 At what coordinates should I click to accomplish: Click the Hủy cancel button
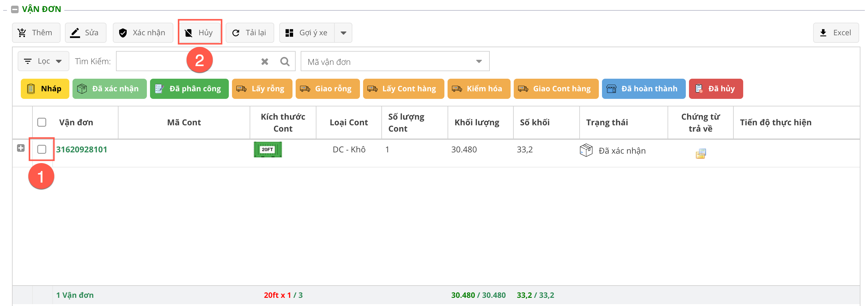[x=200, y=33]
